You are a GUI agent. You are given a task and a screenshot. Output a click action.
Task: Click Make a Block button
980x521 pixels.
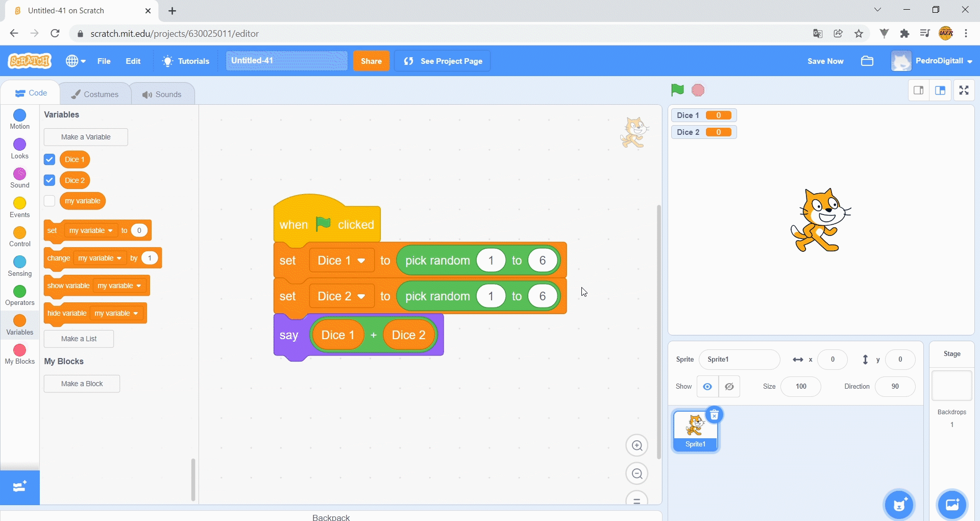(82, 384)
